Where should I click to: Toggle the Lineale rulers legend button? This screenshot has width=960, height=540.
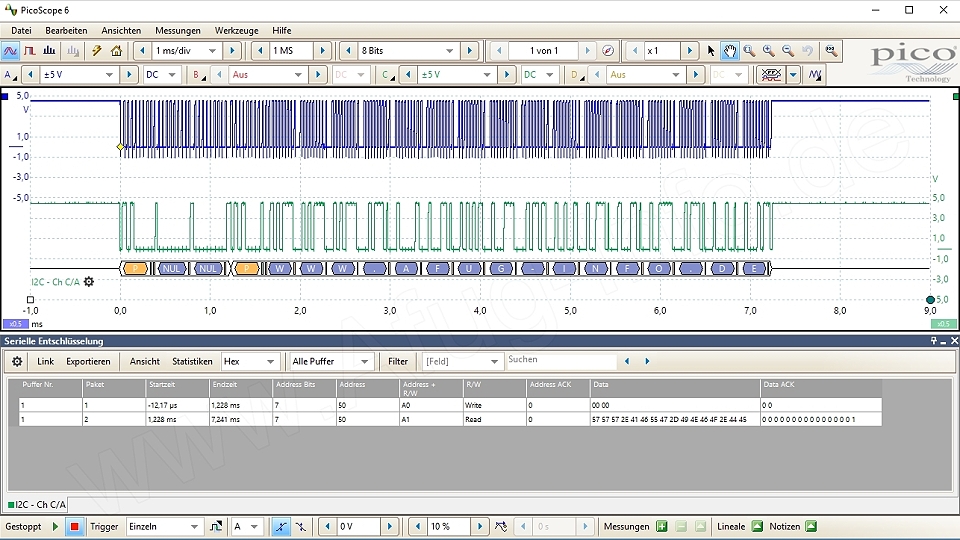tap(757, 527)
